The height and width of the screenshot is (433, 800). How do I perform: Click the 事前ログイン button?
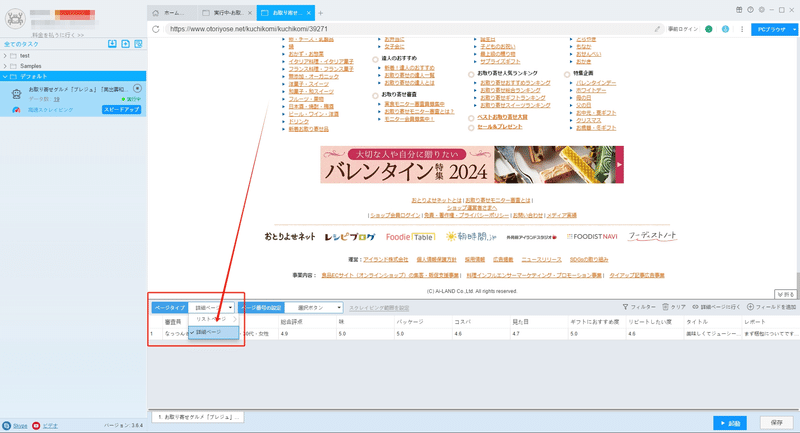coord(683,29)
